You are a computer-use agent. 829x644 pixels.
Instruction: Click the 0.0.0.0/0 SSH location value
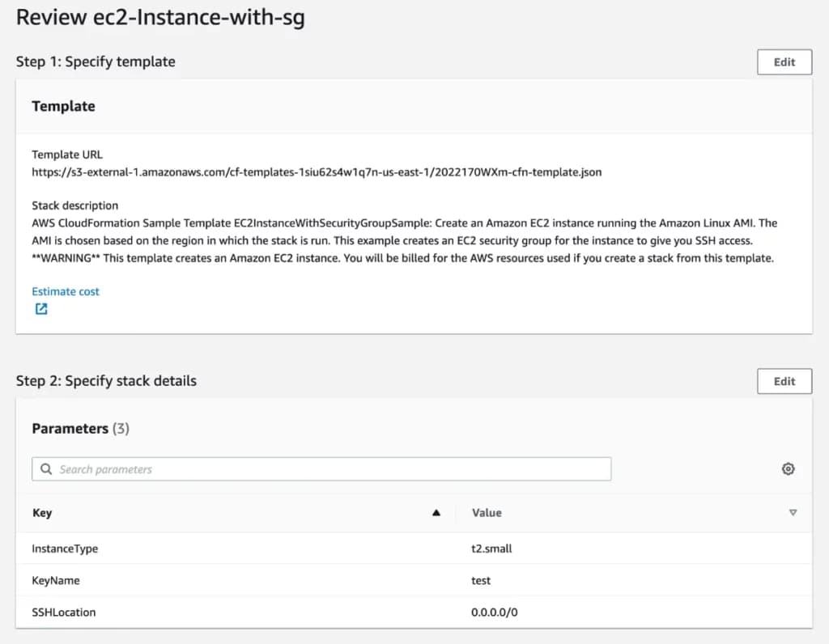(x=494, y=612)
